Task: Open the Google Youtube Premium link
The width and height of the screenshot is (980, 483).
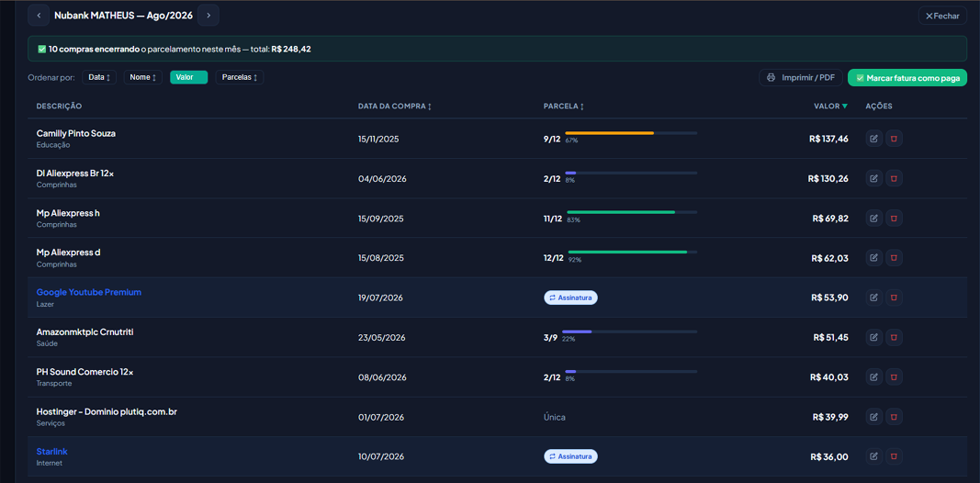Action: click(x=89, y=292)
